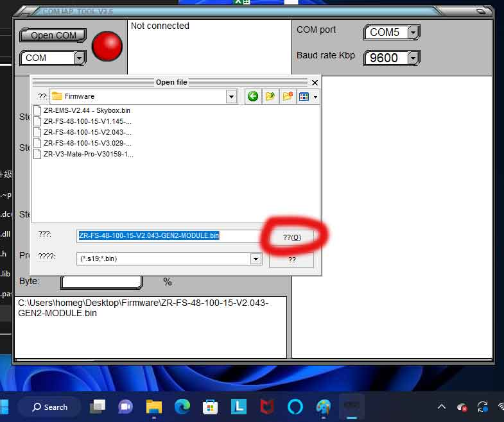Click the Windows Start button
Viewport: 504px width, 422px height.
(x=4, y=407)
